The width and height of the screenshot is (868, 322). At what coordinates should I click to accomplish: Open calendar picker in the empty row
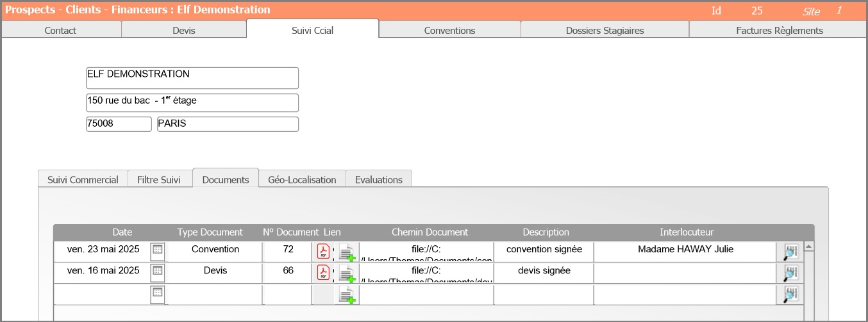[x=157, y=294]
